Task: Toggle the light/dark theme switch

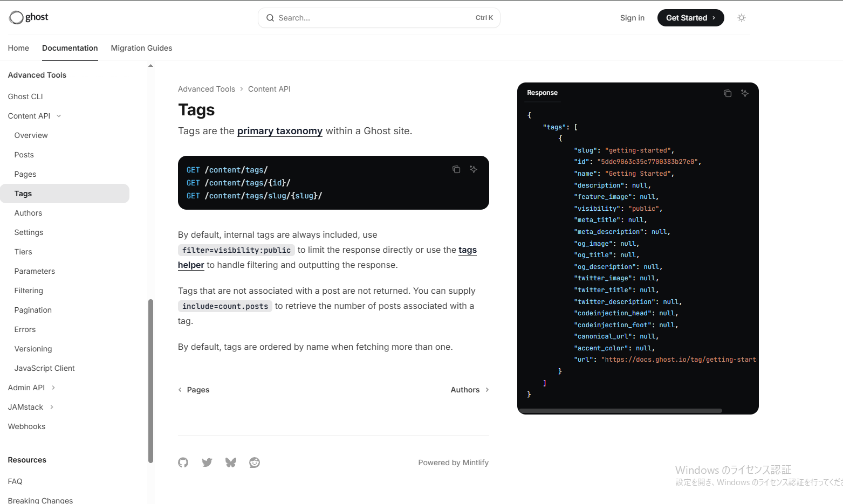Action: (x=742, y=18)
